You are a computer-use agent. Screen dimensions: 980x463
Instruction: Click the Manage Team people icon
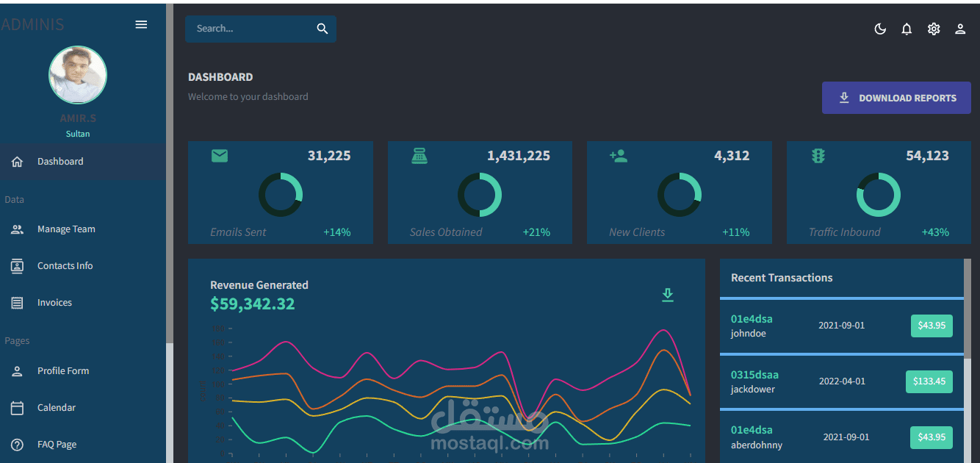point(18,229)
